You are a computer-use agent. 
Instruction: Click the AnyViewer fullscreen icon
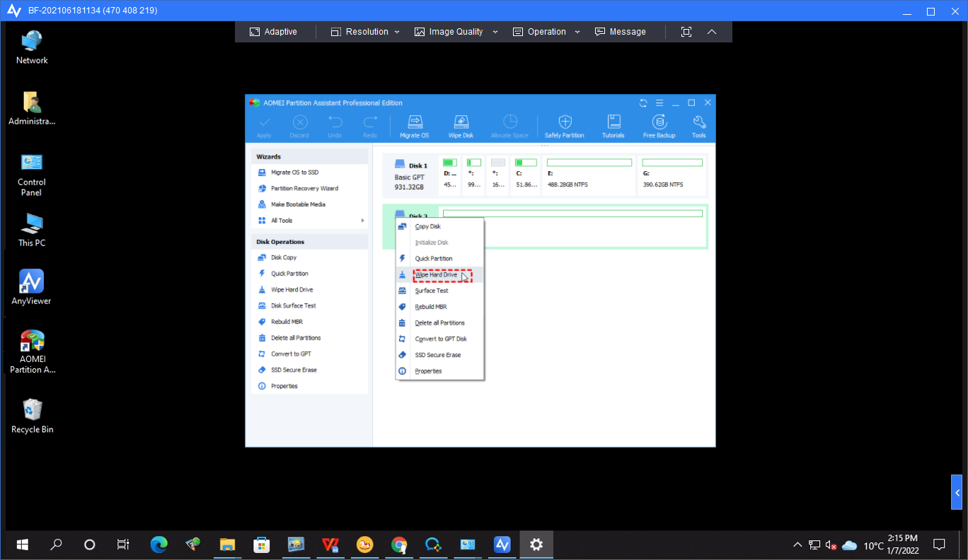point(686,32)
